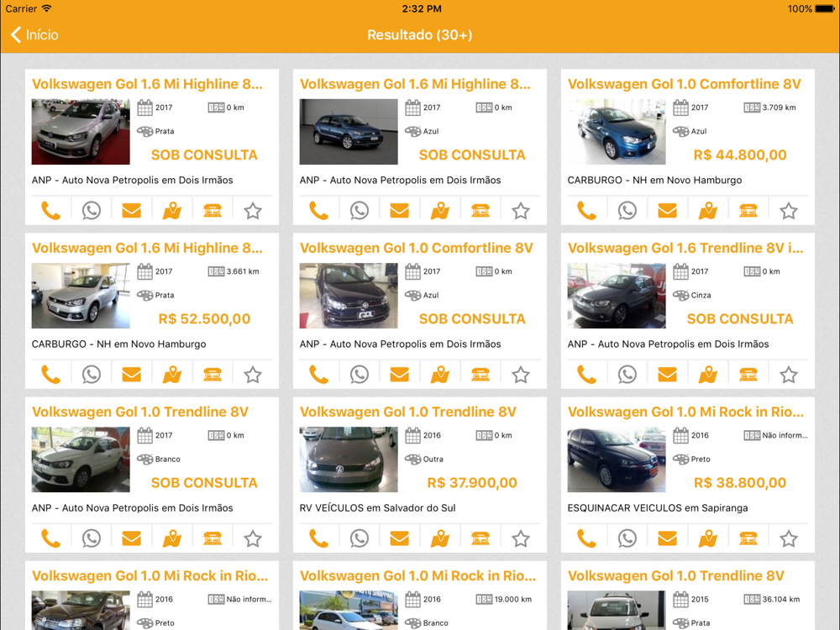
Task: Call the seller of the R$ 52.500,00 Gol
Action: click(51, 375)
